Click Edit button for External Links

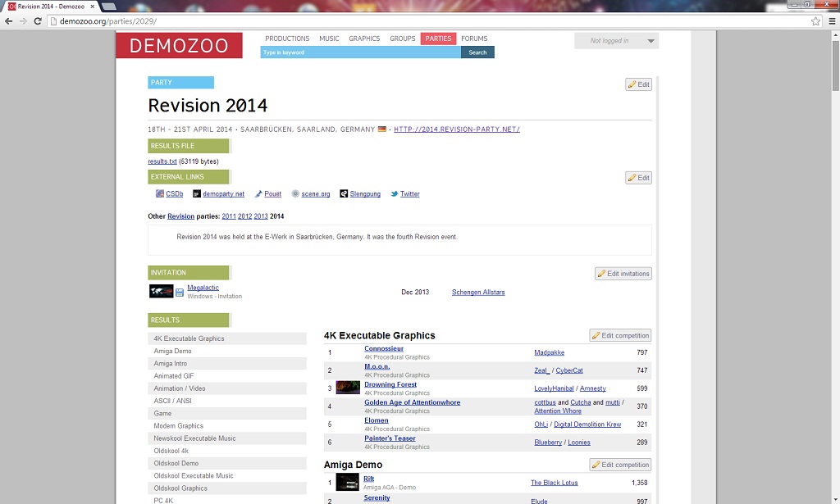(638, 178)
